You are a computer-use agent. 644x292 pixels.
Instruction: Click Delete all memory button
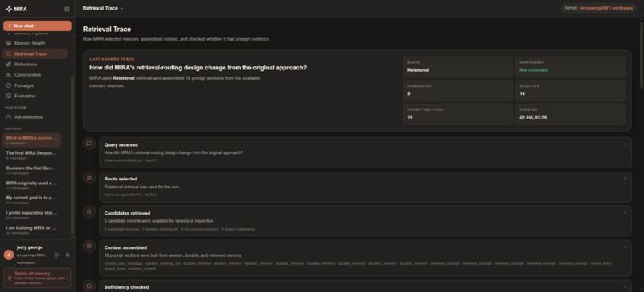pyautogui.click(x=38, y=278)
